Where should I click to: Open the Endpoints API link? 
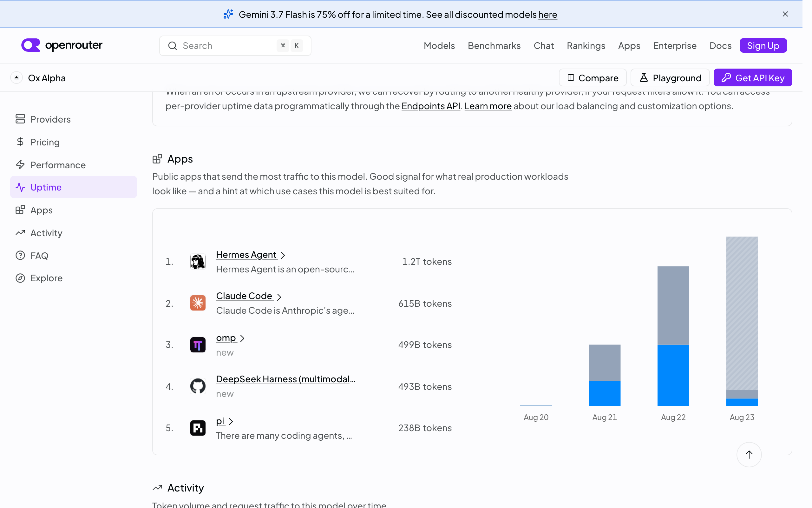point(431,106)
